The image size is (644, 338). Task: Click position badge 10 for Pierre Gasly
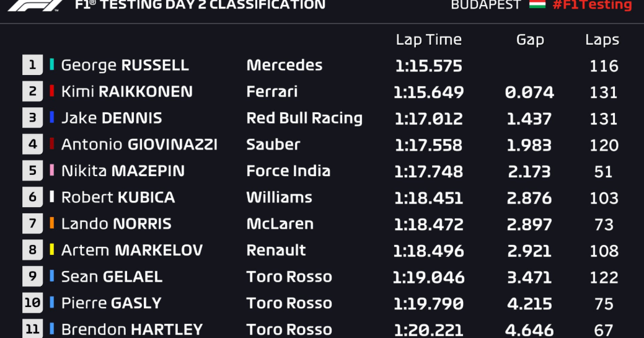click(x=32, y=303)
